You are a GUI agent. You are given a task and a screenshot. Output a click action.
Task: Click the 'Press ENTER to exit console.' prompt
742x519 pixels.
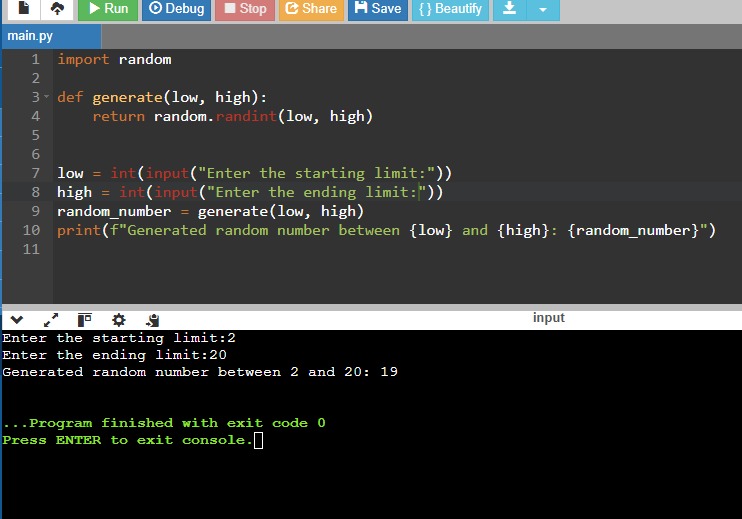point(127,440)
